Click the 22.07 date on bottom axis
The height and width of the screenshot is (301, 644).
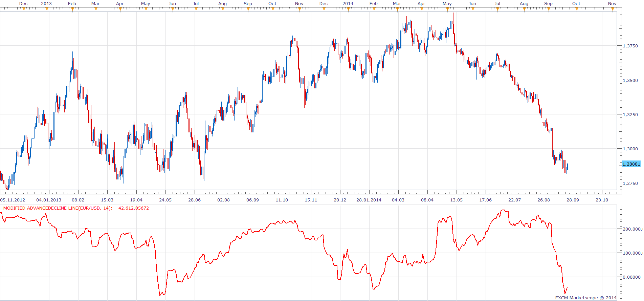coord(515,200)
